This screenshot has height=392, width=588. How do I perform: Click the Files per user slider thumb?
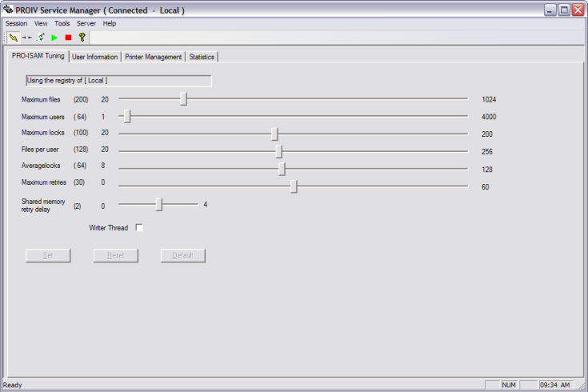tap(278, 151)
